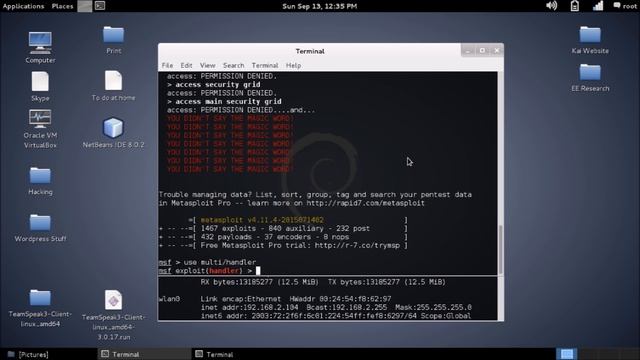640x360 pixels.
Task: Select TeamSpeak3 3.0.17.run installer file
Action: click(x=113, y=300)
